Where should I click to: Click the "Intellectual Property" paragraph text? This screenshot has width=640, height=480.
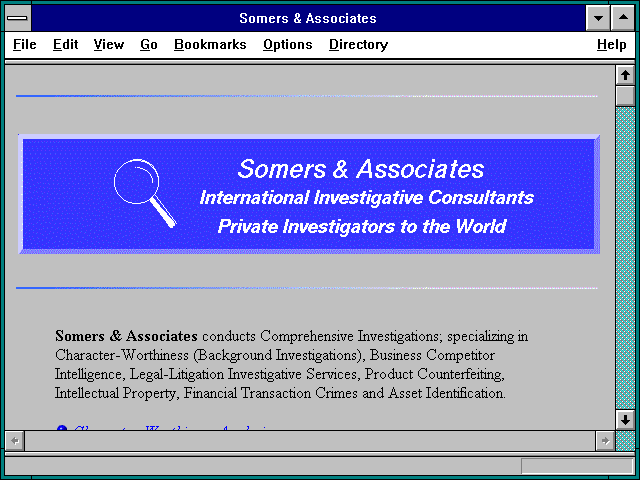[116, 393]
